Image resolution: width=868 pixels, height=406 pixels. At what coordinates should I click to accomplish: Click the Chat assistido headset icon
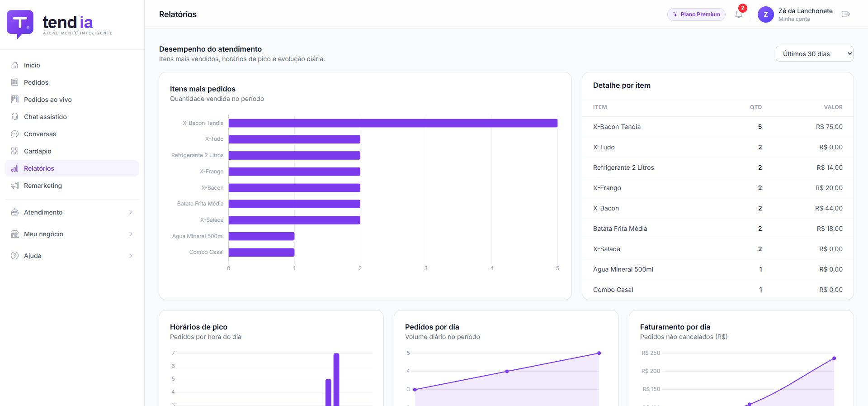[x=15, y=117]
